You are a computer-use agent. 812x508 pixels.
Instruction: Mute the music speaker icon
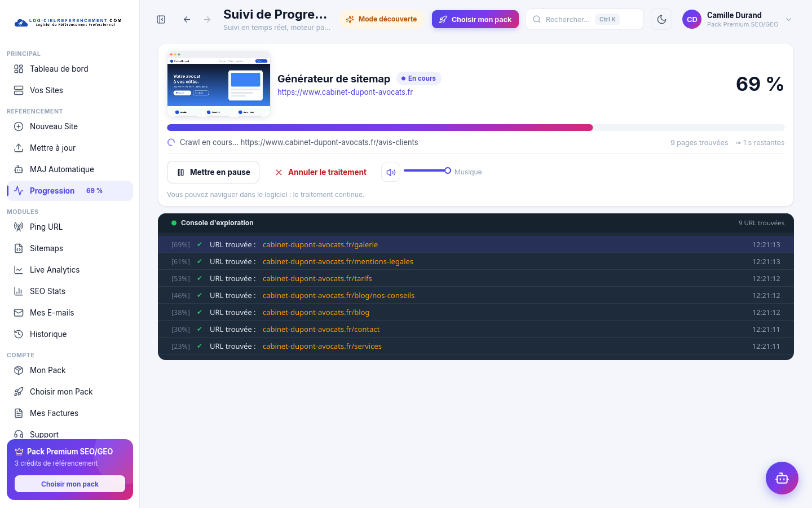click(x=391, y=172)
